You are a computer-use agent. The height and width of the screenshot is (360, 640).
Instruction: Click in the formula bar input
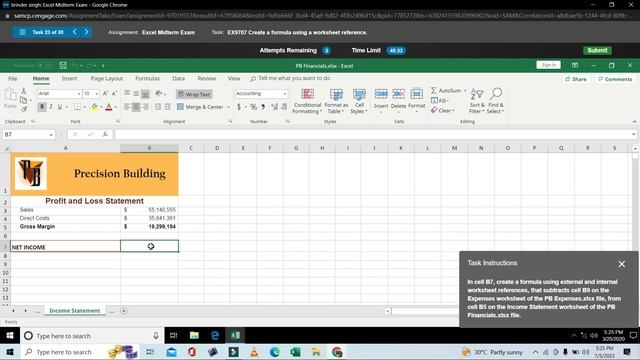pyautogui.click(x=373, y=134)
